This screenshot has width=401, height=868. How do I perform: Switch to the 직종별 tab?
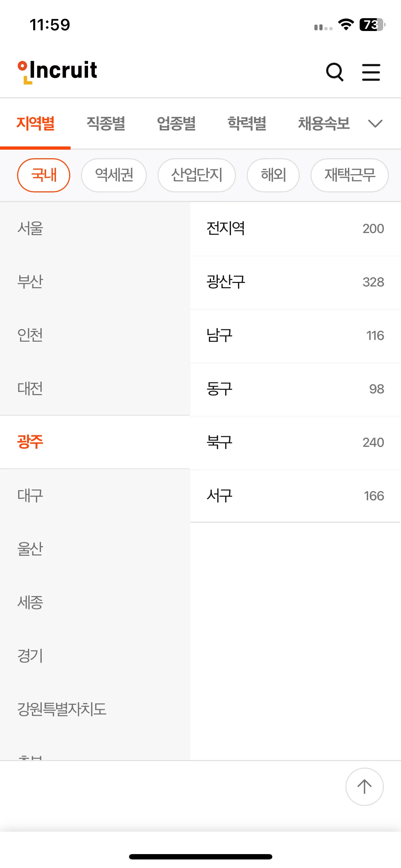click(x=106, y=124)
